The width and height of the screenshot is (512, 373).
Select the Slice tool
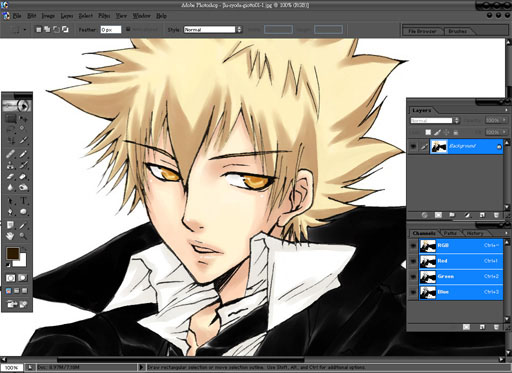pyautogui.click(x=23, y=140)
